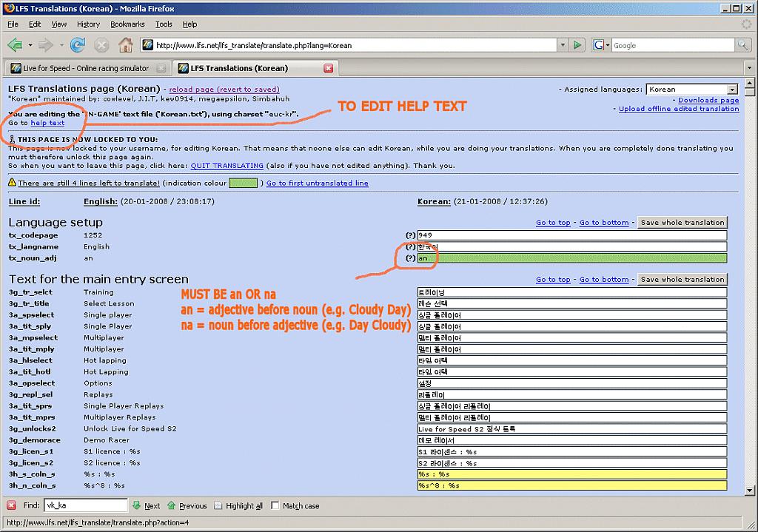Viewport: 758px width, 532px height.
Task: Click Save whole translation in main entry screen section
Action: point(682,279)
